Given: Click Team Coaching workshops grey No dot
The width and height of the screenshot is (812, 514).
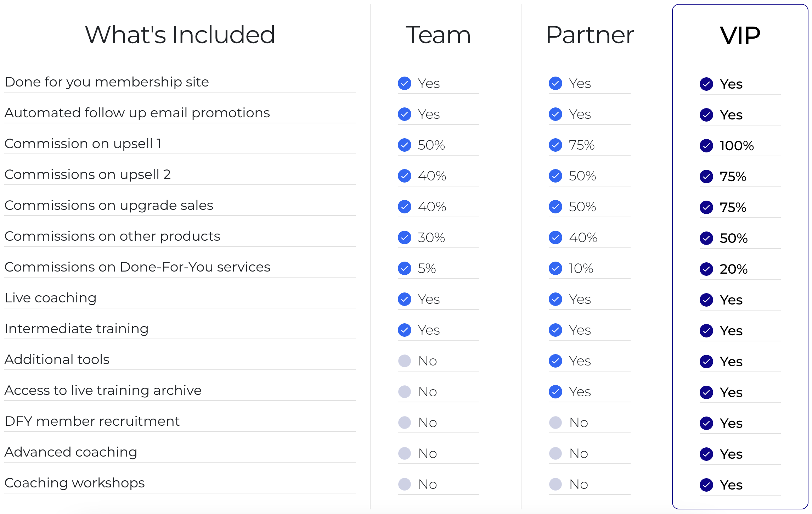Looking at the screenshot, I should tap(404, 484).
